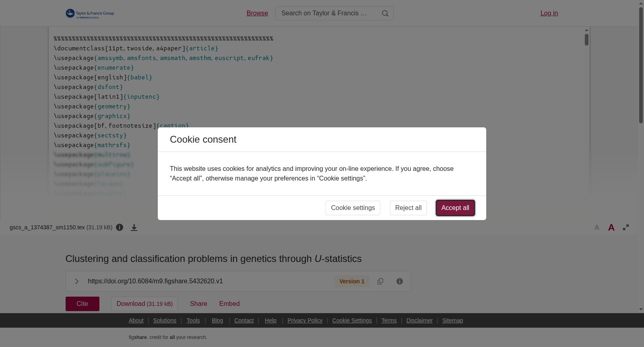
Task: Open the Browse menu link
Action: click(257, 13)
